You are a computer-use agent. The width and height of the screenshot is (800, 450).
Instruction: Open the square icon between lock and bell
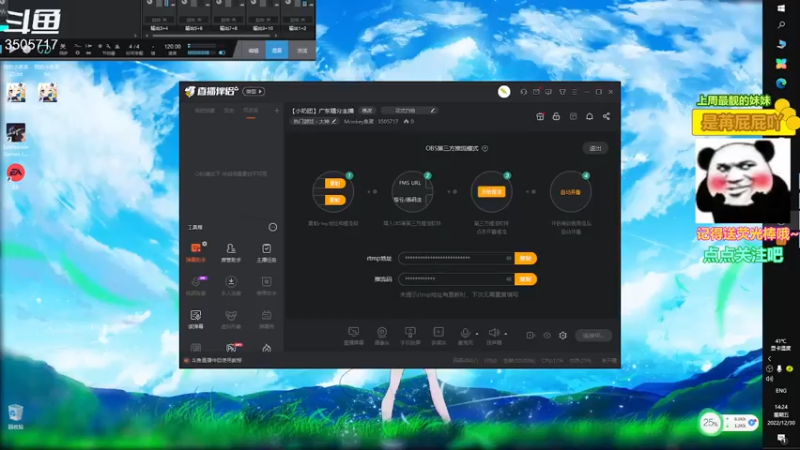click(x=573, y=116)
